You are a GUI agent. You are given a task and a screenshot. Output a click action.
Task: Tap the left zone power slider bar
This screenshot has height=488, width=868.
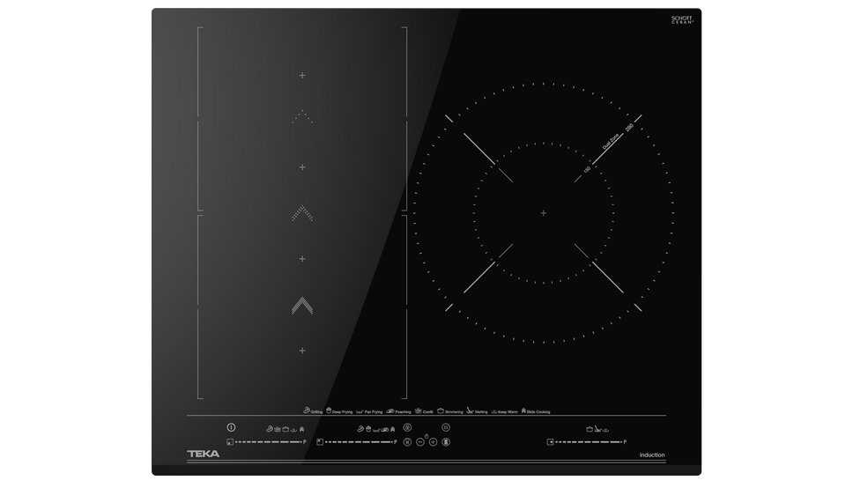(268, 442)
